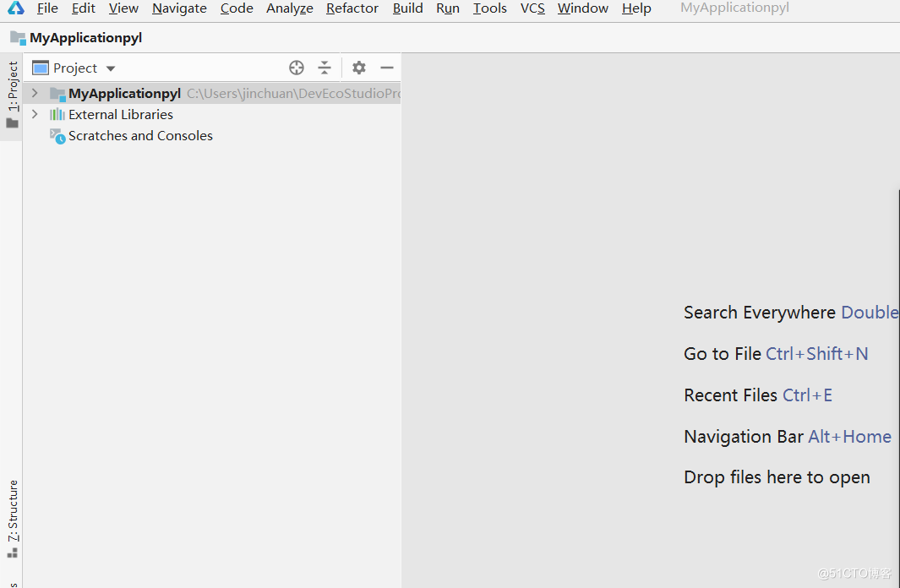Open Project panel gear options

coord(359,68)
